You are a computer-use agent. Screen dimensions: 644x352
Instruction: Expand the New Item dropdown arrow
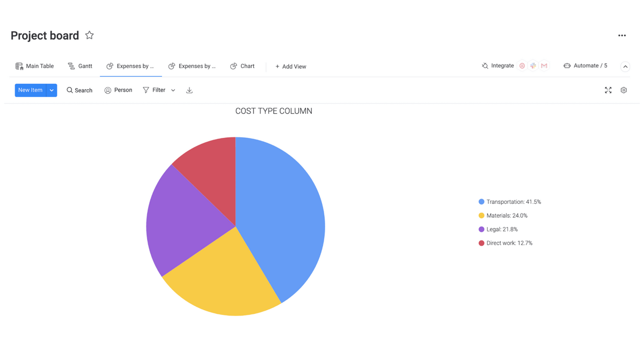click(x=52, y=90)
